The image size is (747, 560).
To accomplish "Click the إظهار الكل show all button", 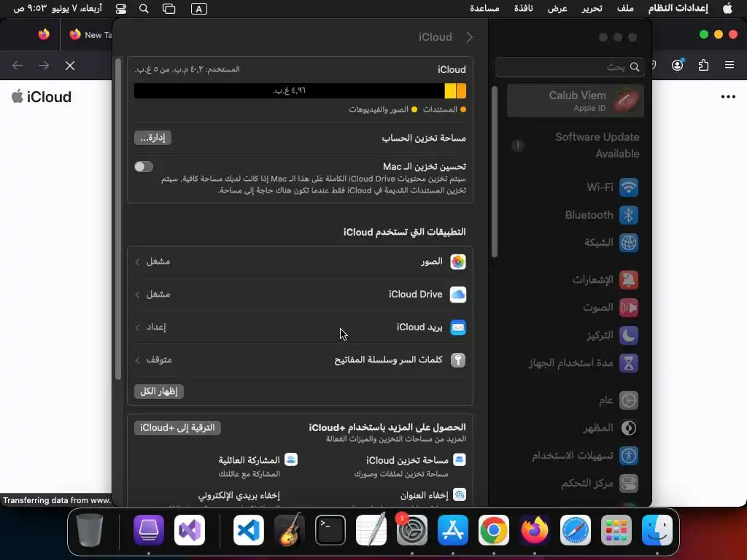I will 158,391.
